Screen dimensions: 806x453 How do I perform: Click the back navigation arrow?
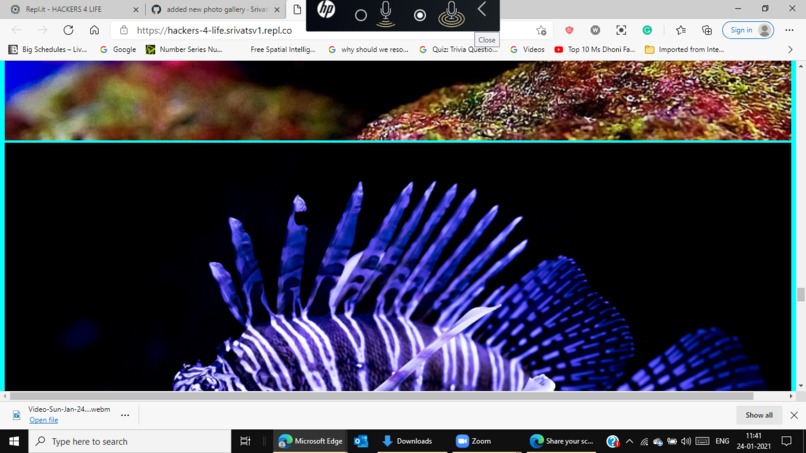click(x=16, y=30)
